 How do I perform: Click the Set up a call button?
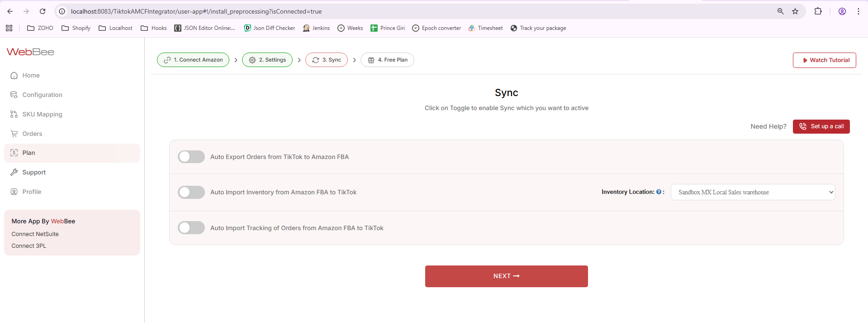(821, 126)
